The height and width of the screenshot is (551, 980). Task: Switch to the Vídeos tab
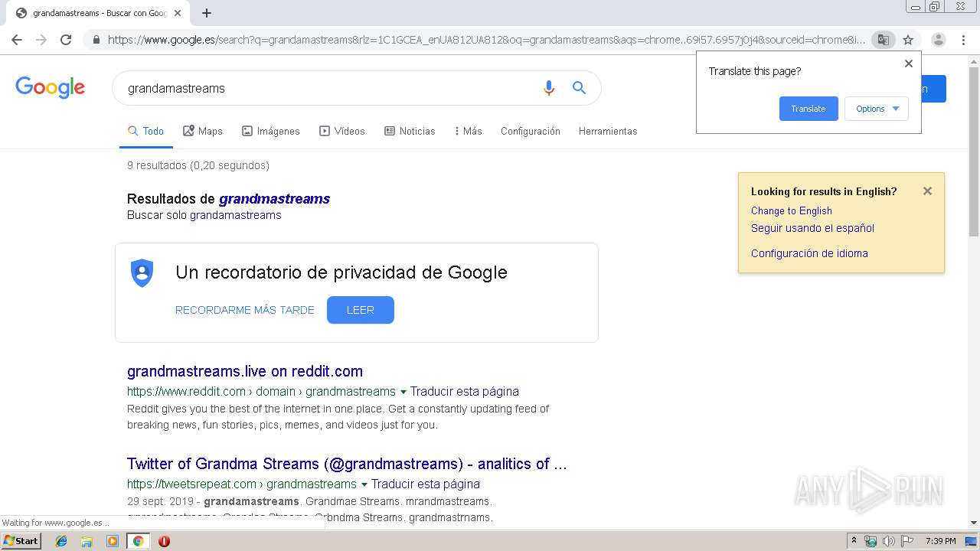(x=342, y=131)
